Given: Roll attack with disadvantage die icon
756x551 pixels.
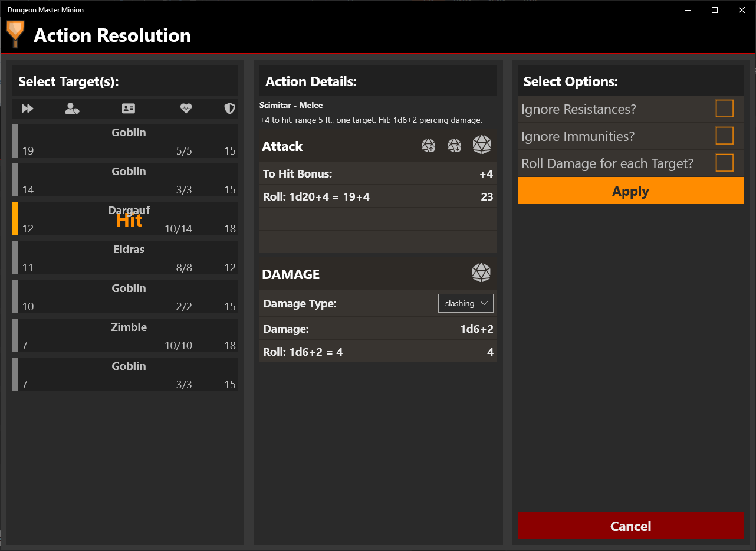Looking at the screenshot, I should point(454,146).
